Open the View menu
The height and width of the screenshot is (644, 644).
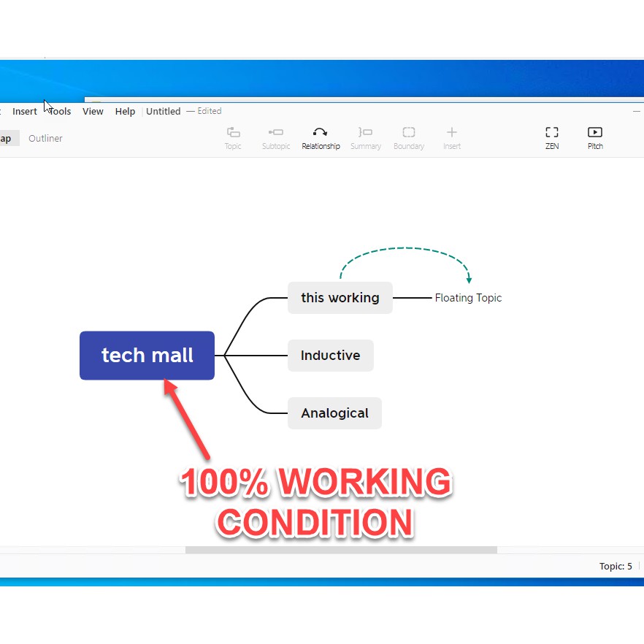click(x=93, y=112)
